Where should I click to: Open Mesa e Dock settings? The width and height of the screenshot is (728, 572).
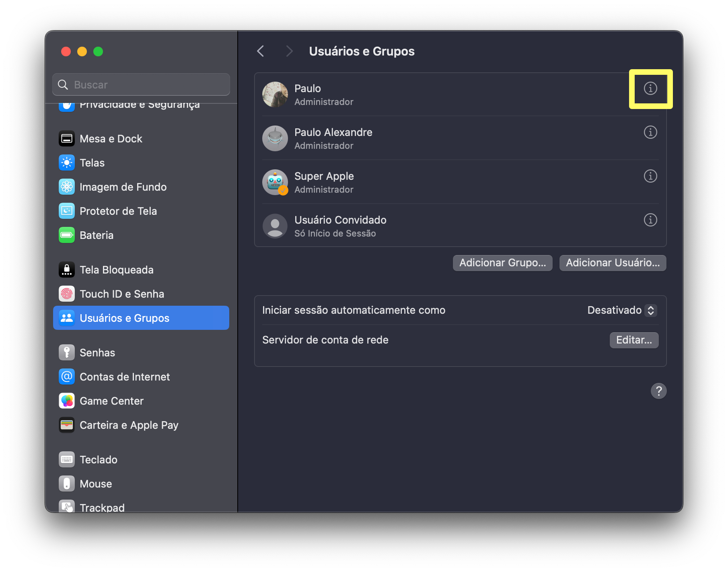click(111, 139)
